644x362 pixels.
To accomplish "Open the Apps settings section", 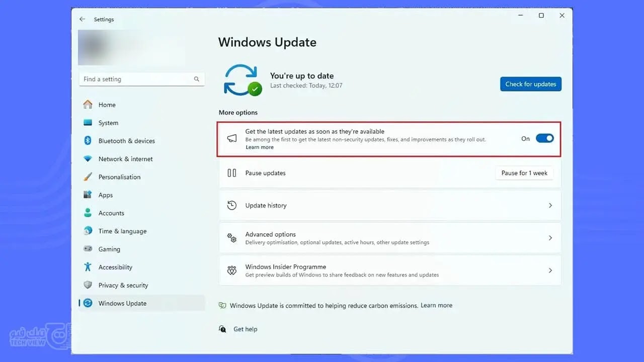I will pos(142,195).
